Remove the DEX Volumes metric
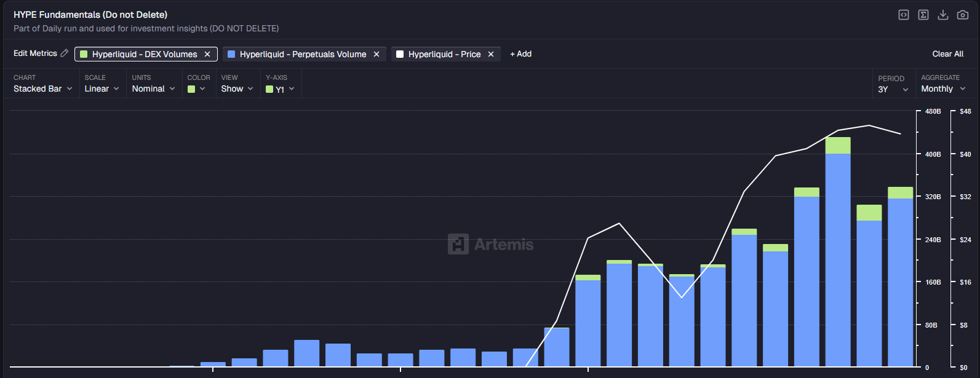This screenshot has width=980, height=378. tap(207, 54)
